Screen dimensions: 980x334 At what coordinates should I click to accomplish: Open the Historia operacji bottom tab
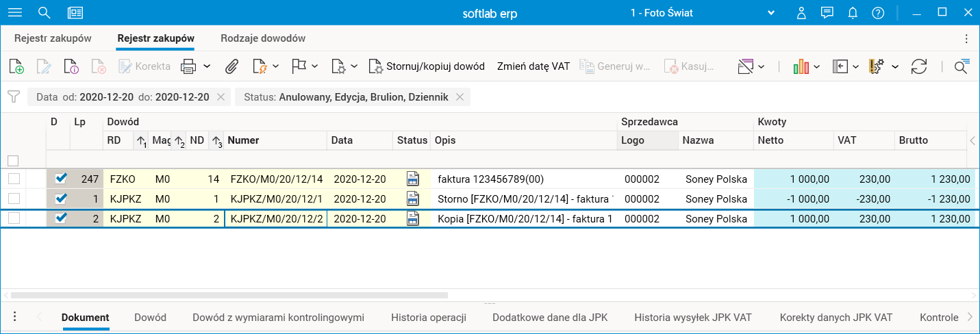tap(429, 318)
